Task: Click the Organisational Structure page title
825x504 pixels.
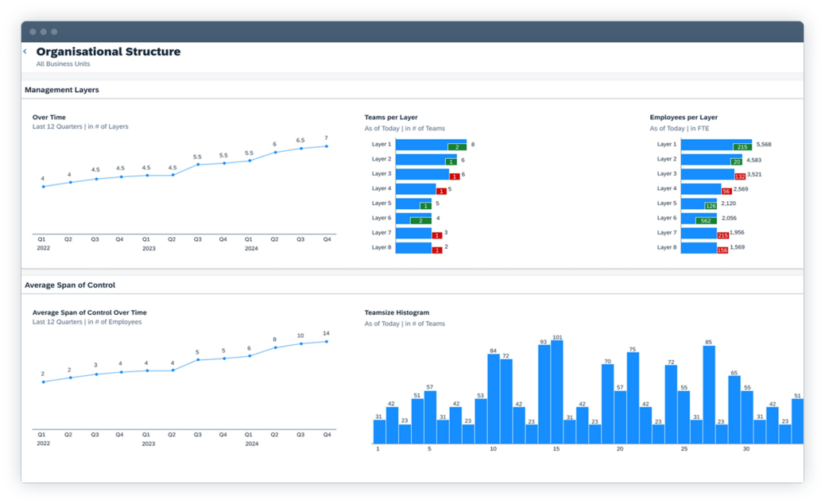Action: [108, 52]
